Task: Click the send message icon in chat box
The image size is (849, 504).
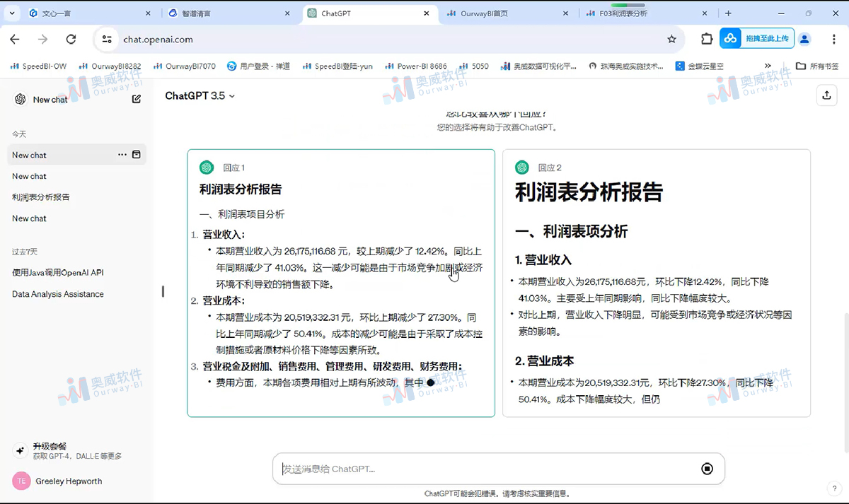Action: pyautogui.click(x=707, y=468)
